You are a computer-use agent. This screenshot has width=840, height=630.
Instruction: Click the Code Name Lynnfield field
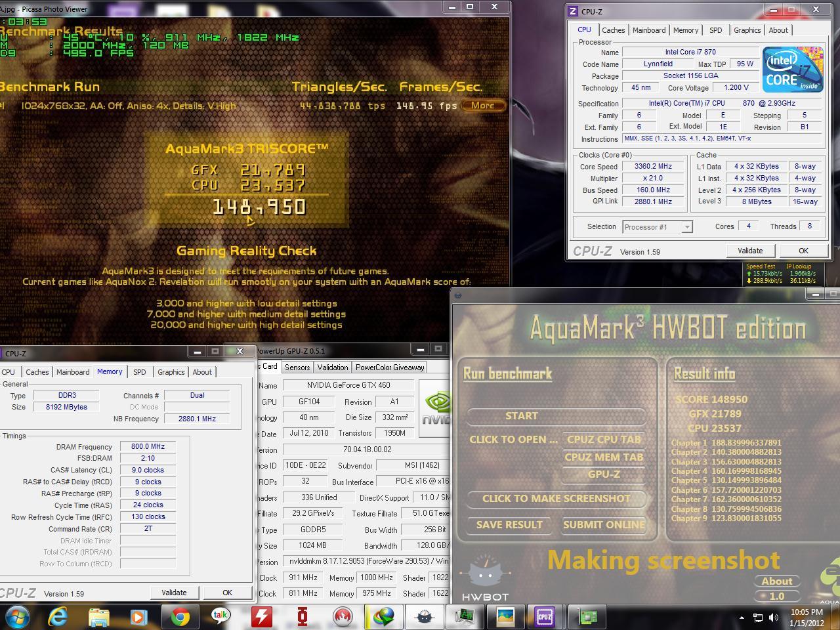(x=658, y=64)
